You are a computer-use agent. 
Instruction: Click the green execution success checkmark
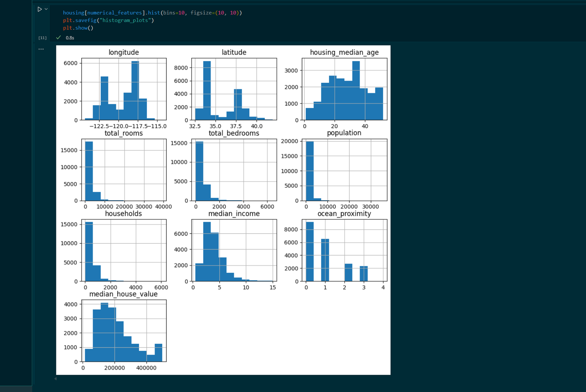click(x=59, y=37)
